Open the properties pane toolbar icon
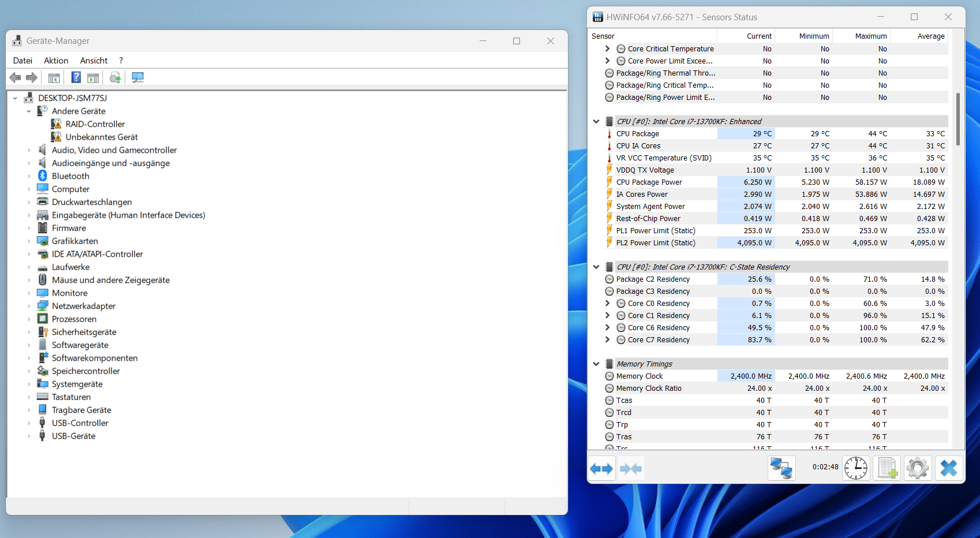Screen dimensions: 980x538 (x=54, y=77)
